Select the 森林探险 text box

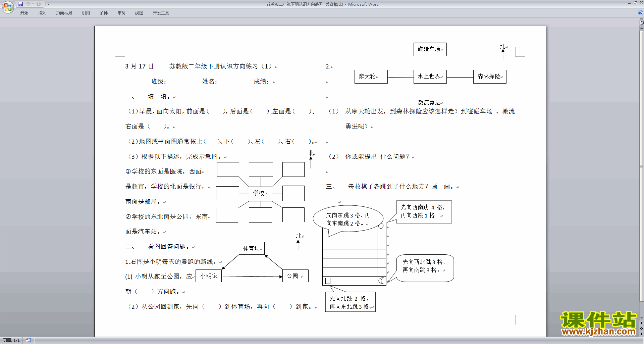pyautogui.click(x=490, y=77)
